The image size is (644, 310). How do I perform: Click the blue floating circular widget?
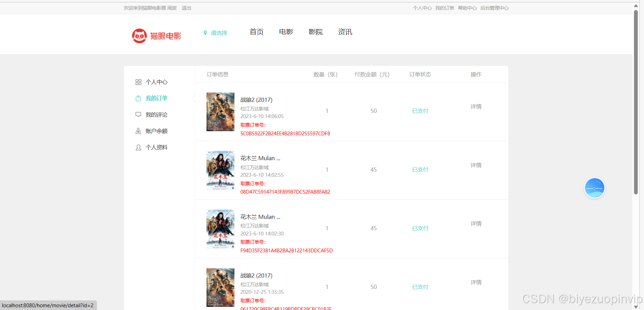point(594,188)
